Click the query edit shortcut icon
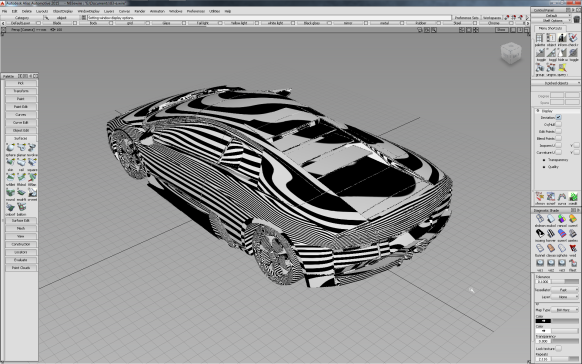This screenshot has height=364, width=582. point(562,68)
